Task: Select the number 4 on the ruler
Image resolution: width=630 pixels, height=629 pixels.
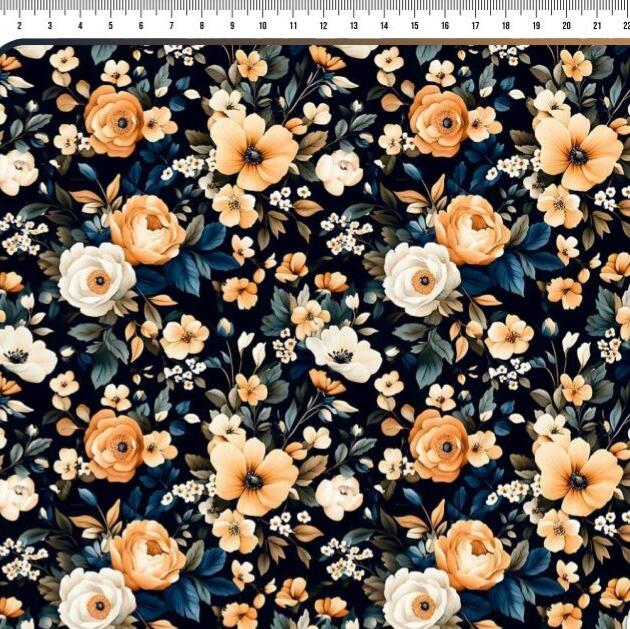Action: click(x=80, y=26)
